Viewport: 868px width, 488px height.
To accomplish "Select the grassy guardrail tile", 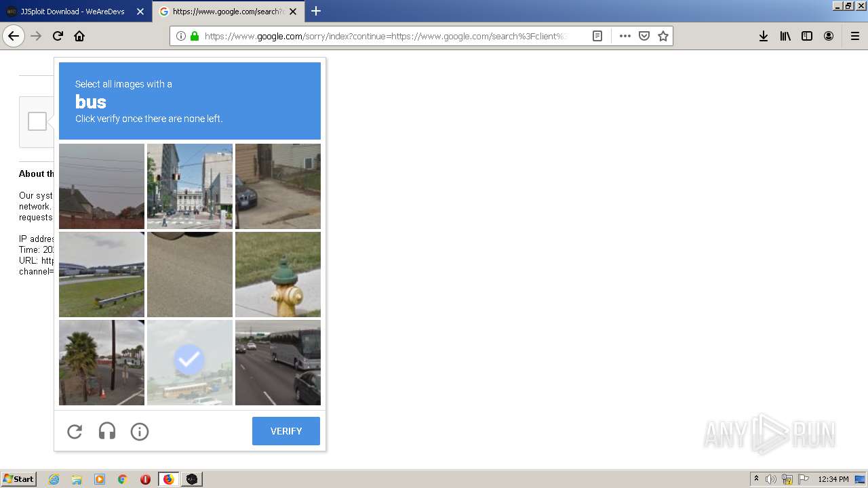I will tap(102, 274).
